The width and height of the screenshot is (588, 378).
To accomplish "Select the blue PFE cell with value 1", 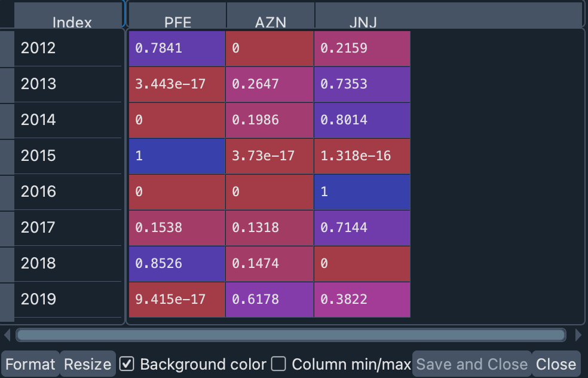I will pyautogui.click(x=176, y=156).
